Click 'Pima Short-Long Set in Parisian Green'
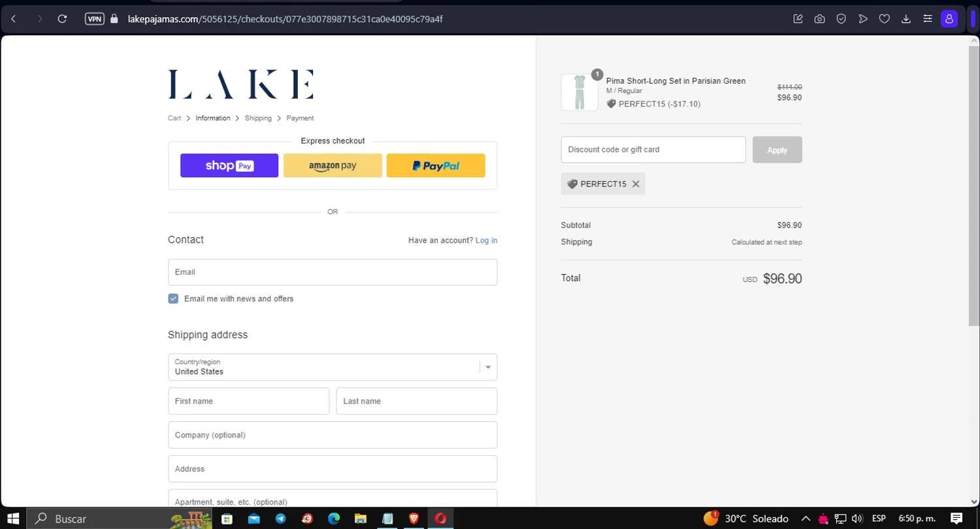This screenshot has width=980, height=529. tap(676, 81)
